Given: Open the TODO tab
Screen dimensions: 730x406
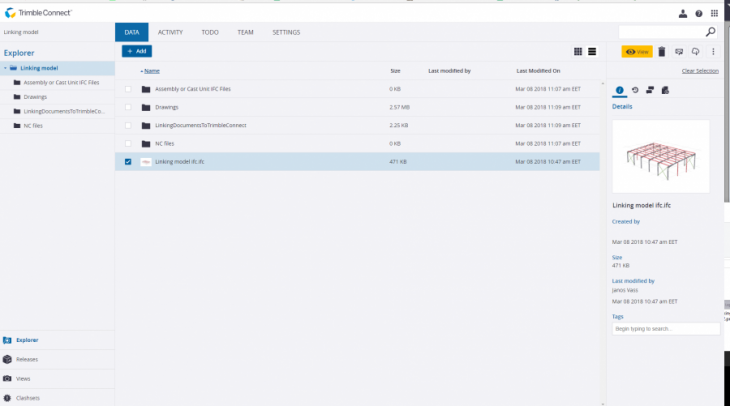Looking at the screenshot, I should point(210,32).
